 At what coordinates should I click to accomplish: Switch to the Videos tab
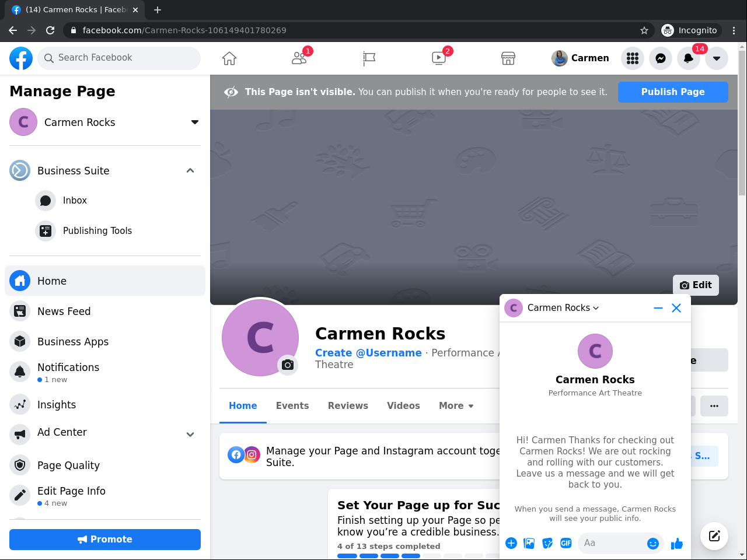tap(403, 406)
